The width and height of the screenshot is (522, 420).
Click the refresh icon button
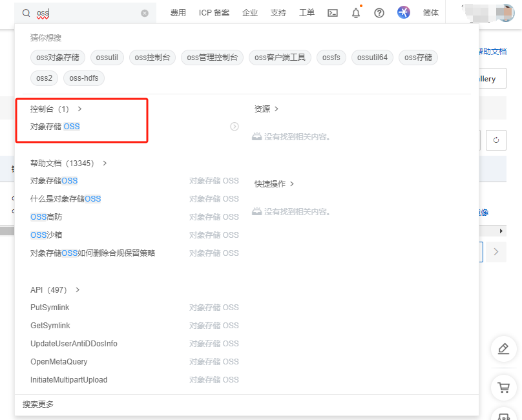pyautogui.click(x=496, y=140)
